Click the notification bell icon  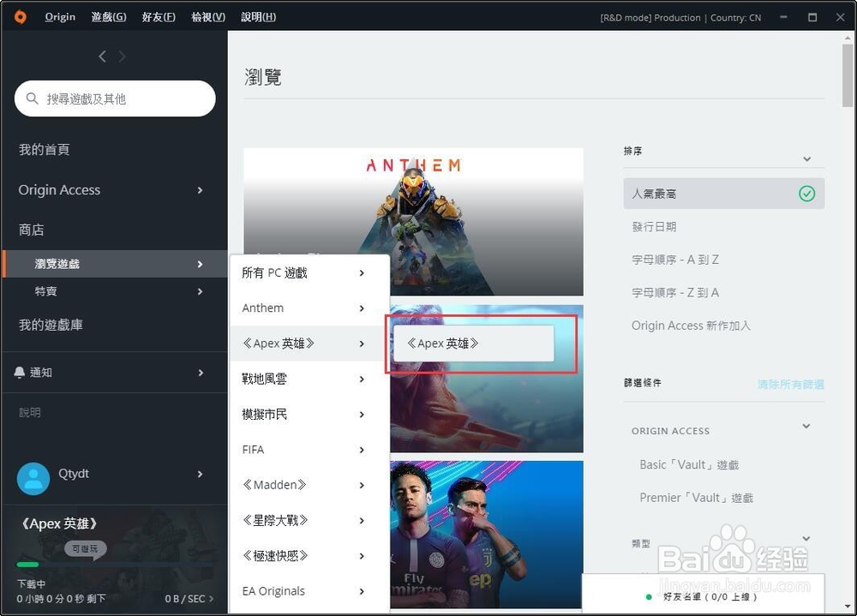19,372
